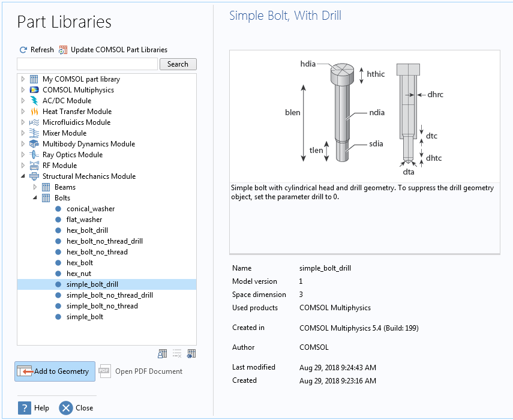
Task: Click the Microfluidics Module icon
Action: click(x=34, y=122)
